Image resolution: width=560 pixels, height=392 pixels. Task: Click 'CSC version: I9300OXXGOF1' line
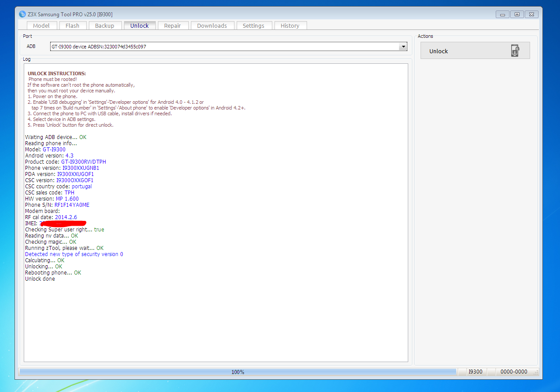pos(59,180)
